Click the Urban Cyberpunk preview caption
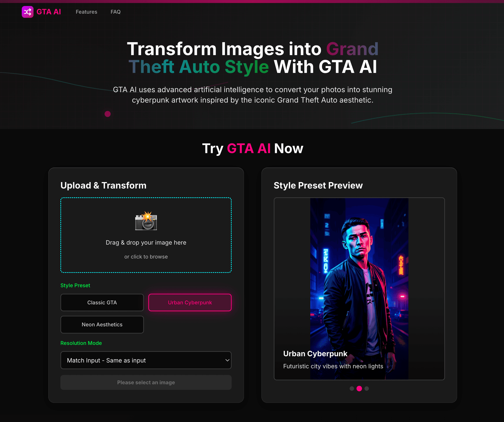 (x=315, y=354)
